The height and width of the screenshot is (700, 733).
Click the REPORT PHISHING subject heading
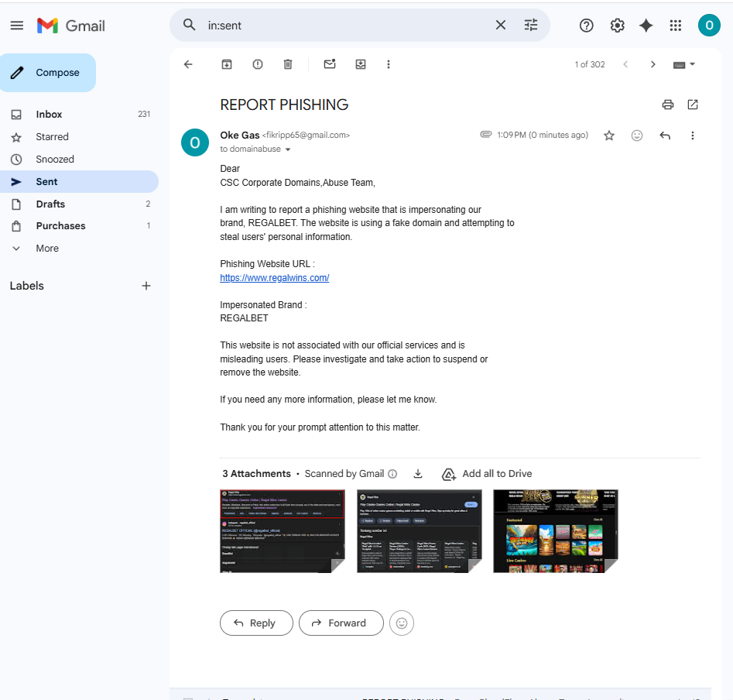pos(284,105)
